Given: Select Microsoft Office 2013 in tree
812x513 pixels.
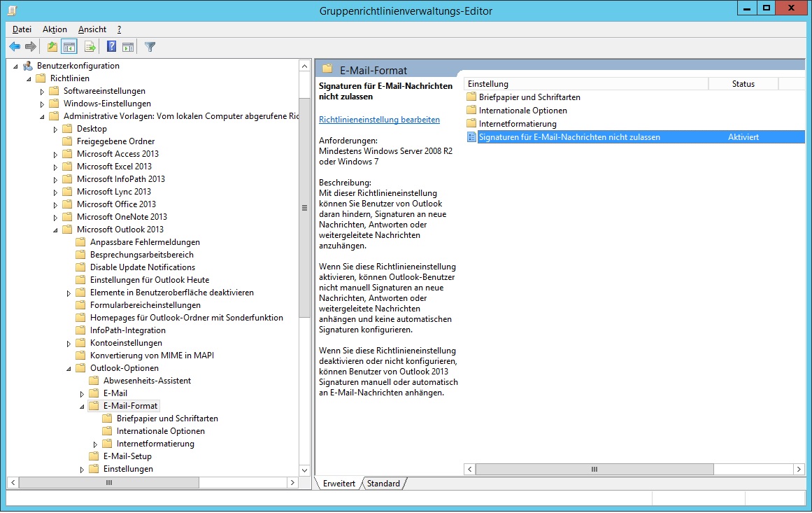Looking at the screenshot, I should coord(116,204).
